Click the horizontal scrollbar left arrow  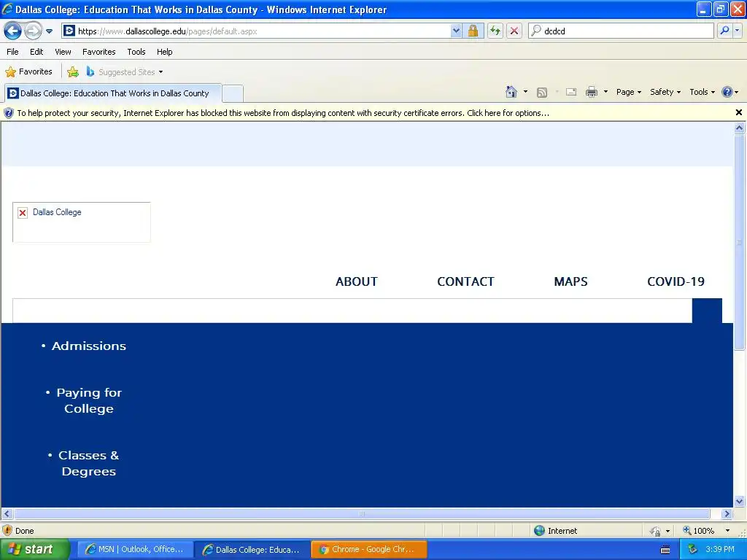coord(7,514)
